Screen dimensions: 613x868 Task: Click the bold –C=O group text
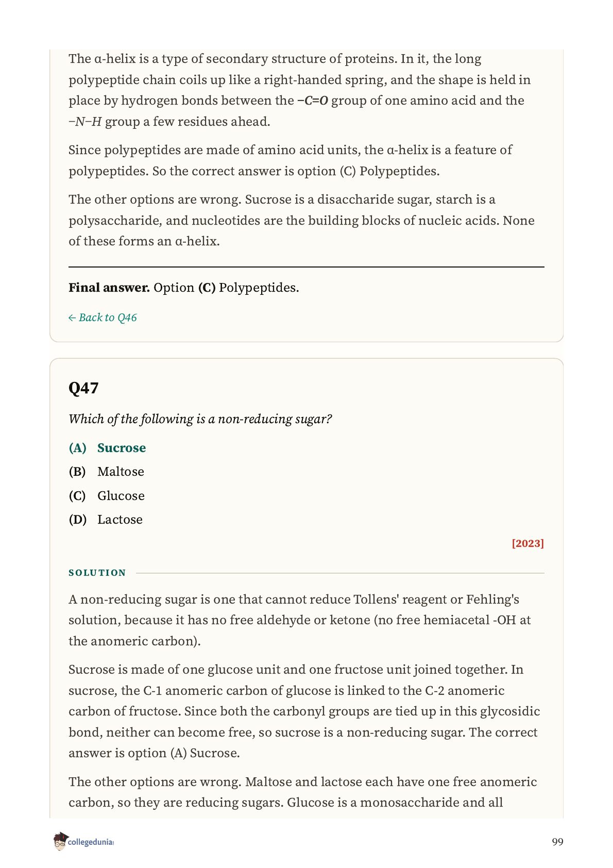point(313,101)
